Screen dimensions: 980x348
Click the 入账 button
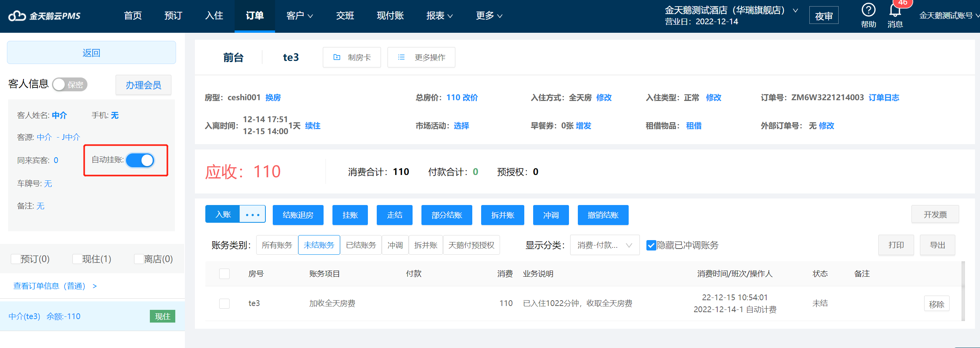[x=223, y=214]
